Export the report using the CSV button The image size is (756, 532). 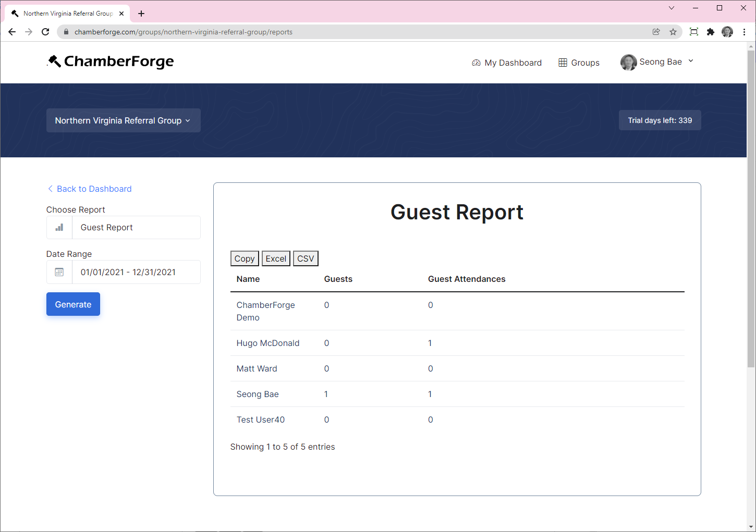306,258
